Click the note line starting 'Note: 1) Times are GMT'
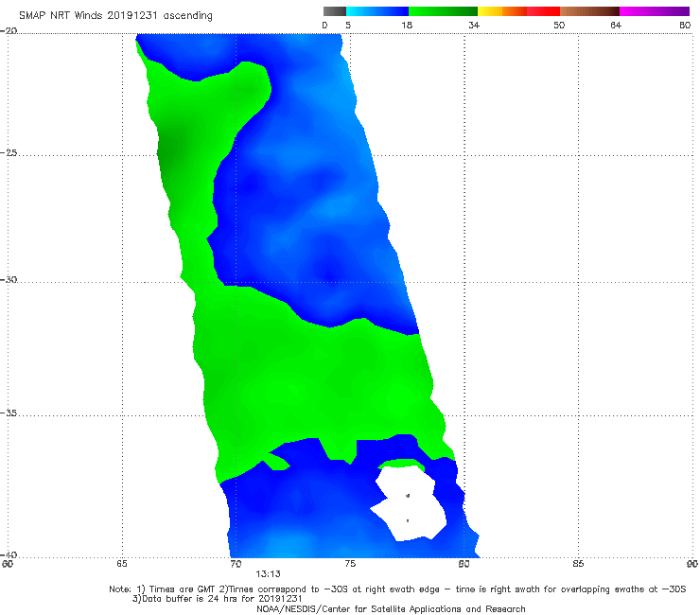The width and height of the screenshot is (700, 615). pyautogui.click(x=397, y=589)
